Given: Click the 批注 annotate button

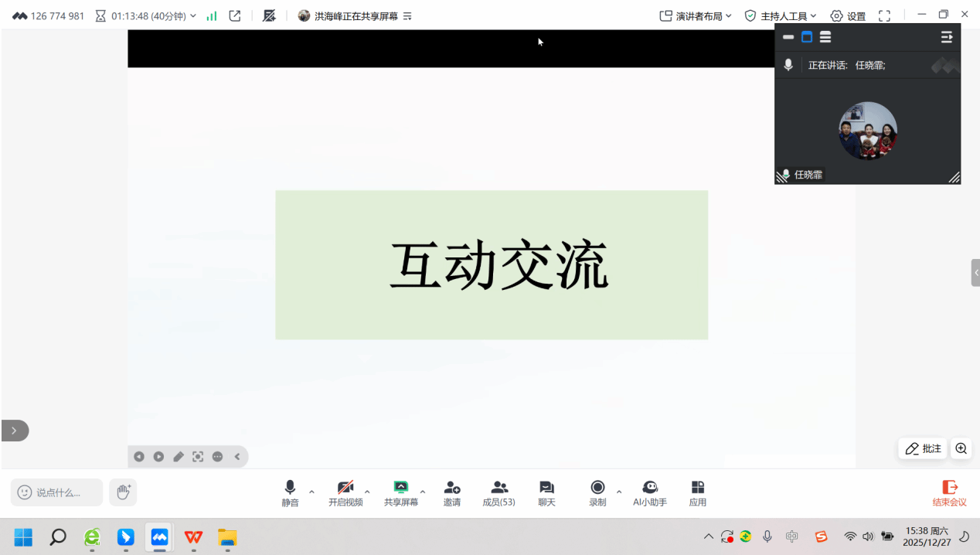Looking at the screenshot, I should 923,448.
